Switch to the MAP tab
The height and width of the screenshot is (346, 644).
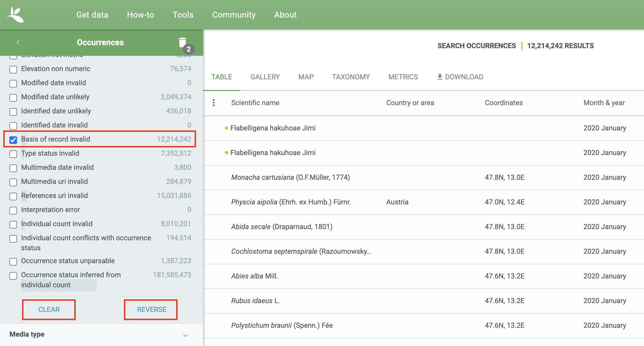pos(306,77)
